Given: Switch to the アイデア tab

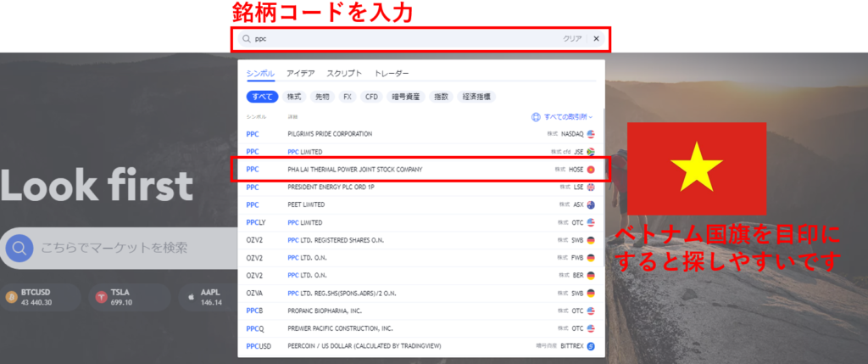Looking at the screenshot, I should (x=301, y=73).
